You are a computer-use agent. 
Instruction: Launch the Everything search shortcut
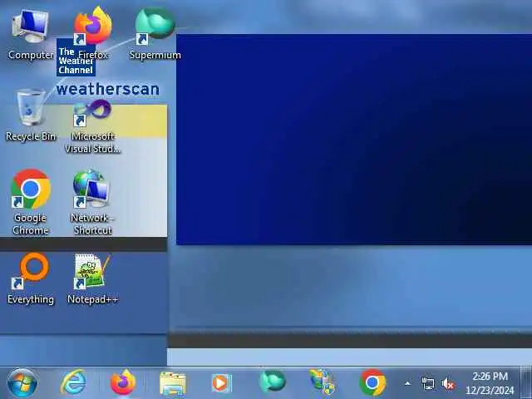[31, 279]
